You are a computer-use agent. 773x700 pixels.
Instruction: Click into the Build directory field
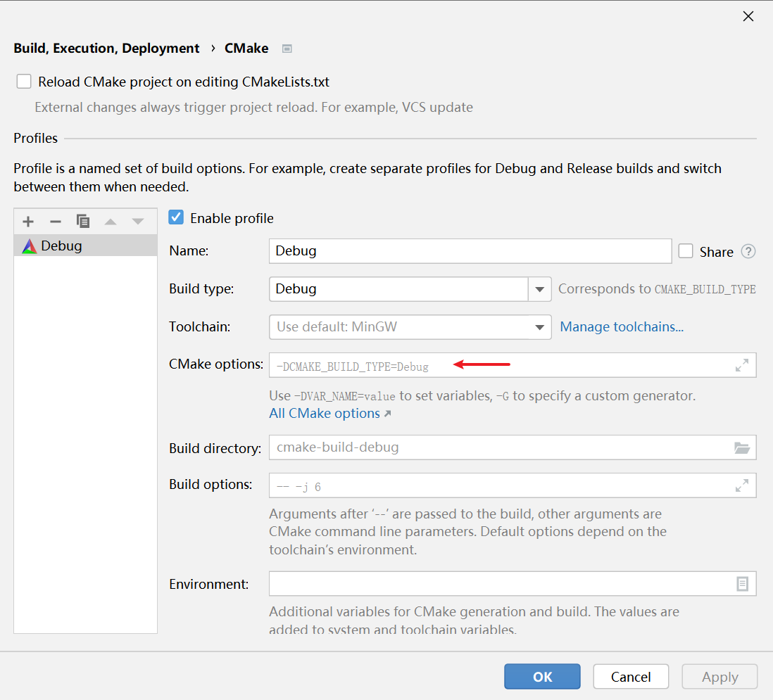click(x=513, y=447)
